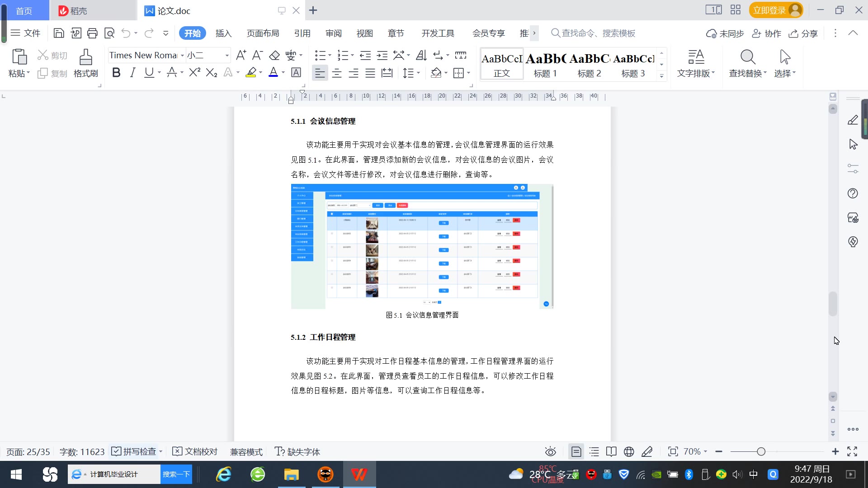The height and width of the screenshot is (488, 868).
Task: Increase paragraph indent
Action: coord(382,55)
